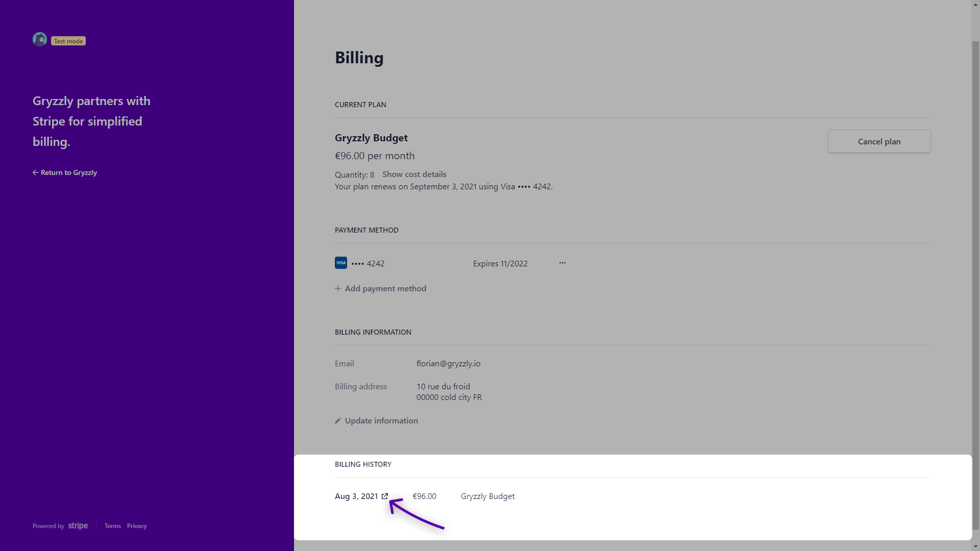This screenshot has height=551, width=980.
Task: Open the Stripe logo link
Action: (x=78, y=526)
